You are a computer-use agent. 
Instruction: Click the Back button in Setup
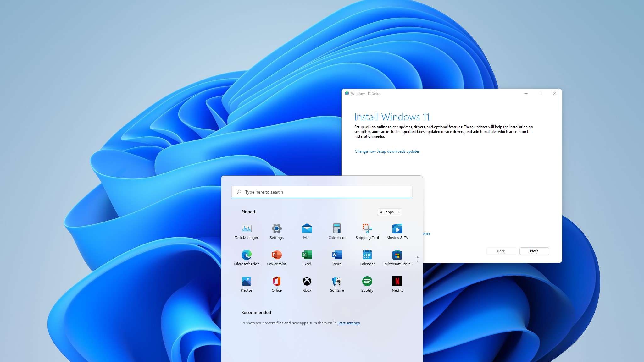(x=501, y=251)
